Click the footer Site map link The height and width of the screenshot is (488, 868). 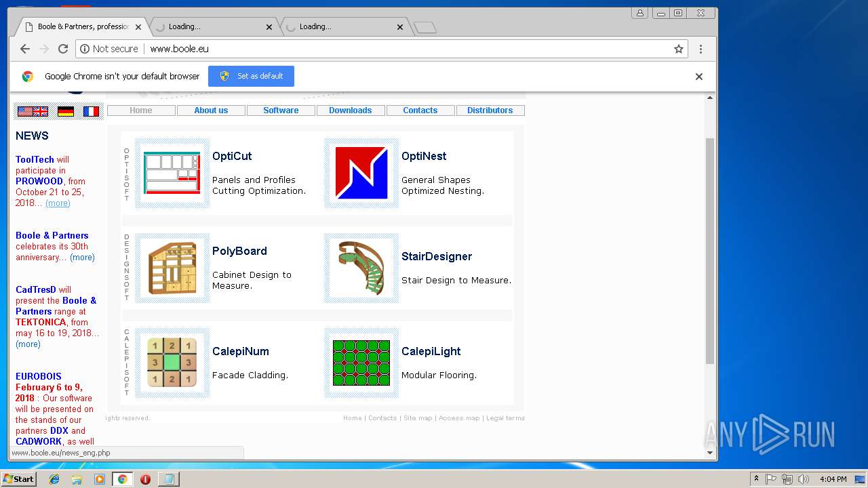tap(418, 418)
